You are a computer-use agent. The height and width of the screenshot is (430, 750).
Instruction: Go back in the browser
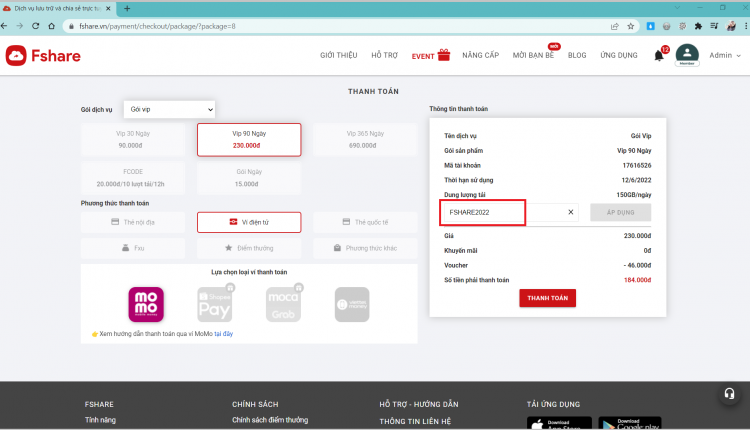[x=4, y=26]
